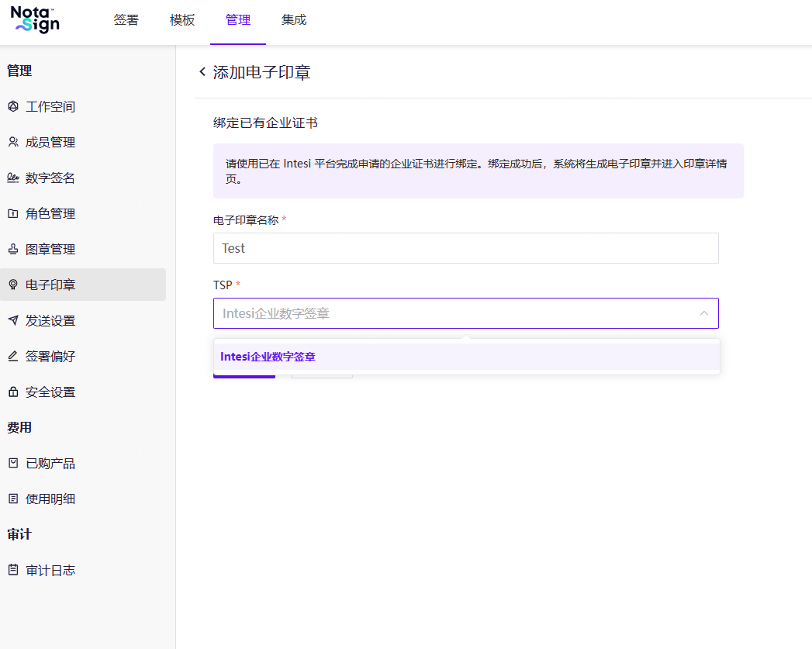Click the 添加电子印章 page title
The width and height of the screenshot is (812, 649).
click(x=261, y=72)
